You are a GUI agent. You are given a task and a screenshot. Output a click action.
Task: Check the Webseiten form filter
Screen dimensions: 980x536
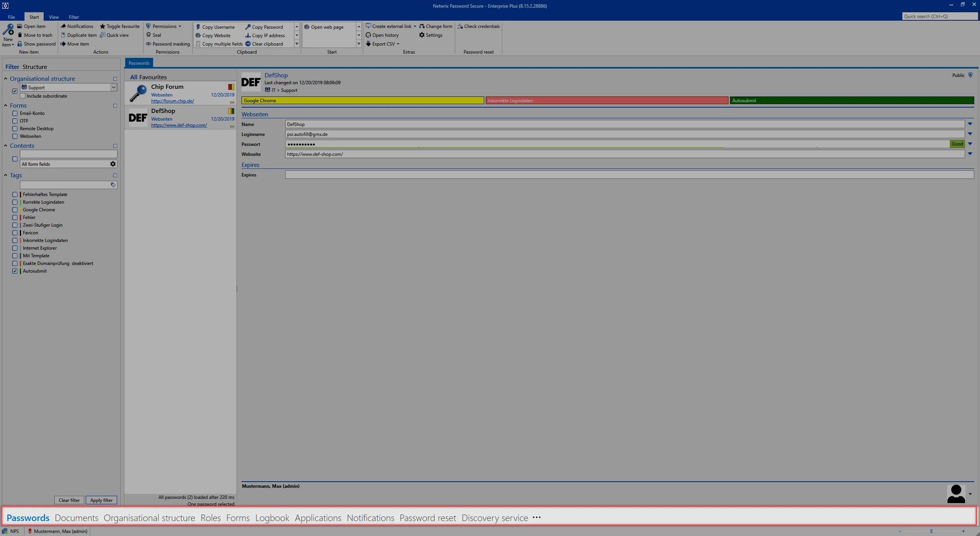[15, 136]
